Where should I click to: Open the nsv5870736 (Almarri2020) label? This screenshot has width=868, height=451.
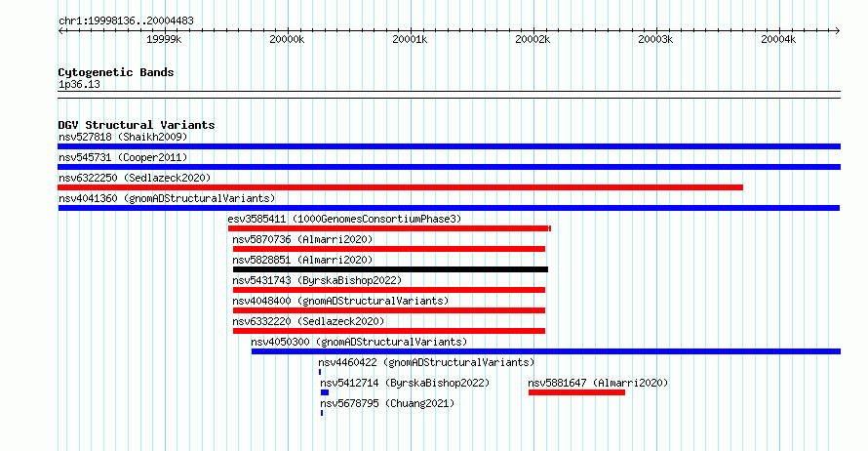pos(302,239)
